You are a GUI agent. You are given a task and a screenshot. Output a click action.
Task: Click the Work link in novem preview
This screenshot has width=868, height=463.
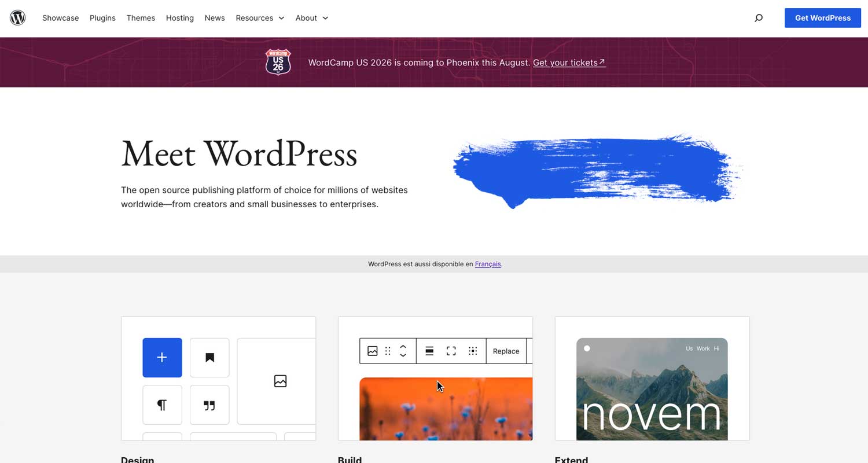(703, 348)
